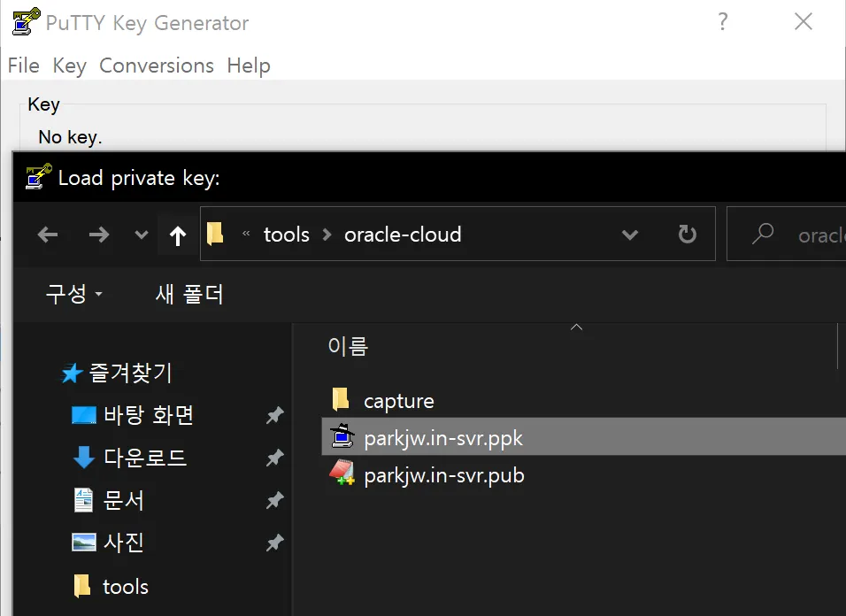Close the PuTTY Key Generator window
The image size is (846, 616).
click(804, 21)
